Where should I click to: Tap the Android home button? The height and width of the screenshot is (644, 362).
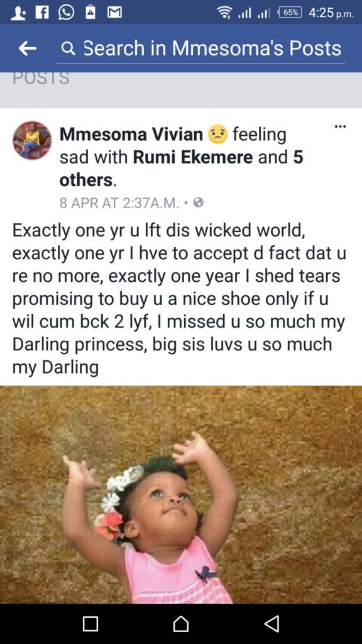click(x=181, y=623)
